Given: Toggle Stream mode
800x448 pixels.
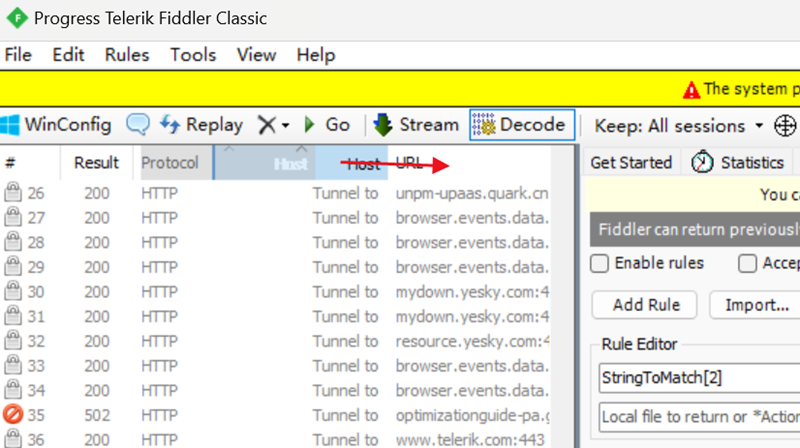Looking at the screenshot, I should (416, 125).
